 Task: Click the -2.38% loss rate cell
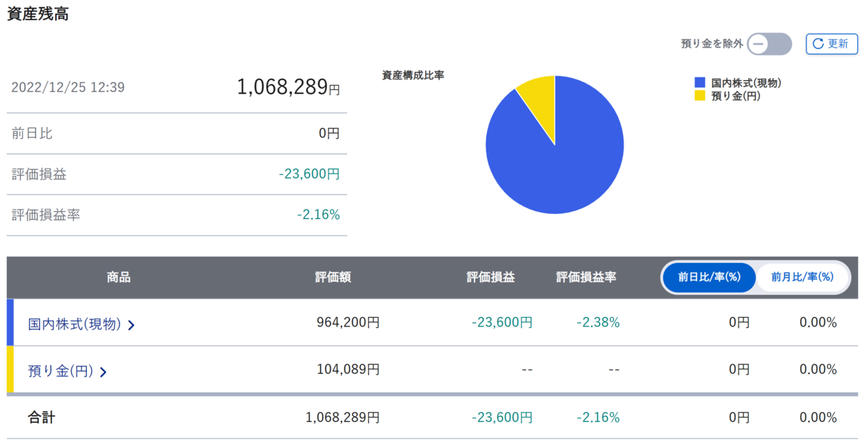click(x=598, y=322)
